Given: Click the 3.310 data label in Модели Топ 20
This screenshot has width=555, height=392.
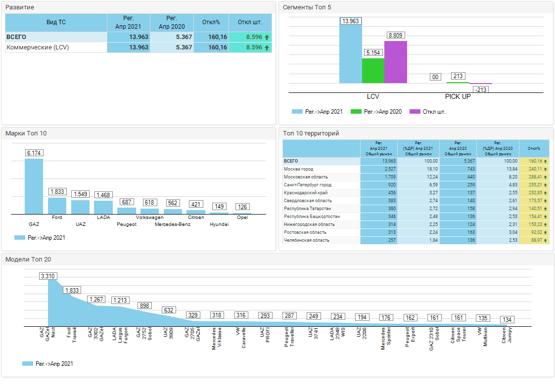Looking at the screenshot, I should coord(48,276).
